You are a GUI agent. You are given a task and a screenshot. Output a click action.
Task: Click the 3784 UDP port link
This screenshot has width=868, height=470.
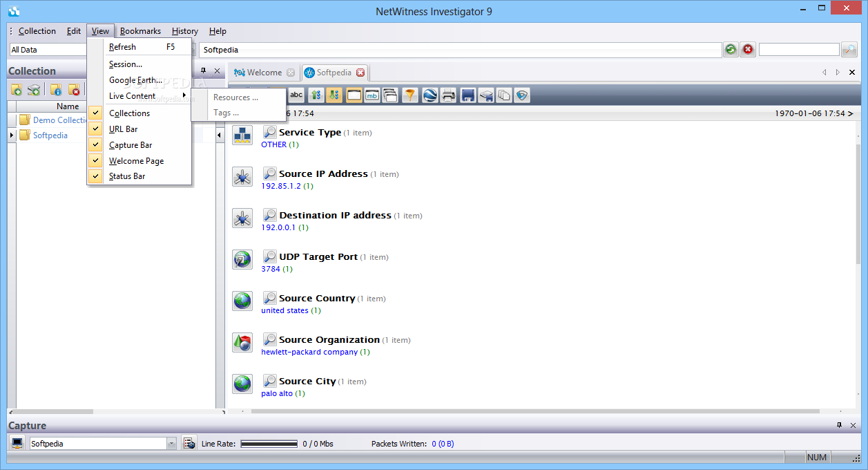(x=271, y=269)
